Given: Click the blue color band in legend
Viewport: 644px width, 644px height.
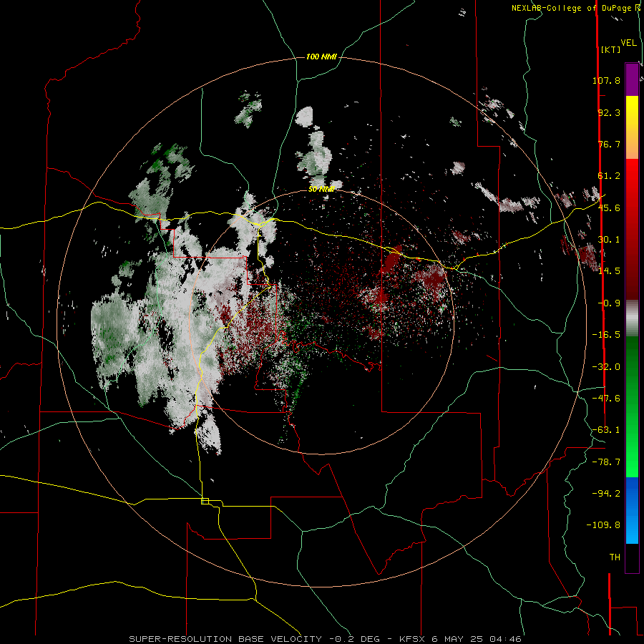Looking at the screenshot, I should [x=632, y=510].
